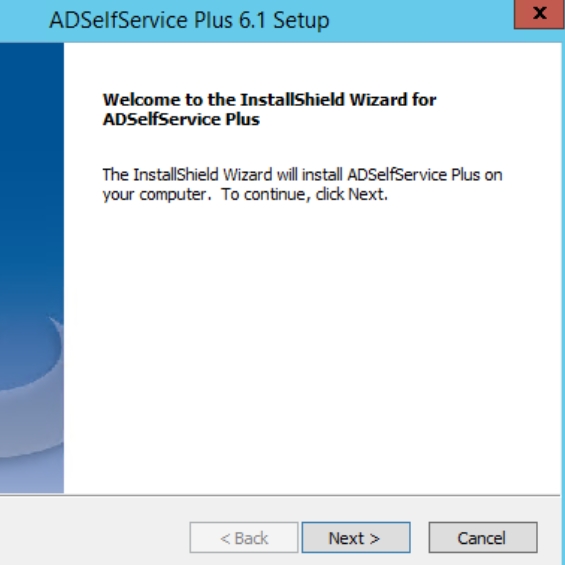Click the greyed-out < Back button

[x=244, y=537]
